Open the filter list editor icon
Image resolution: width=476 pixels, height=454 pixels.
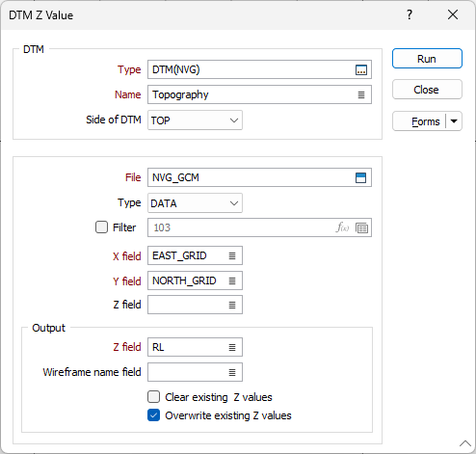(361, 228)
